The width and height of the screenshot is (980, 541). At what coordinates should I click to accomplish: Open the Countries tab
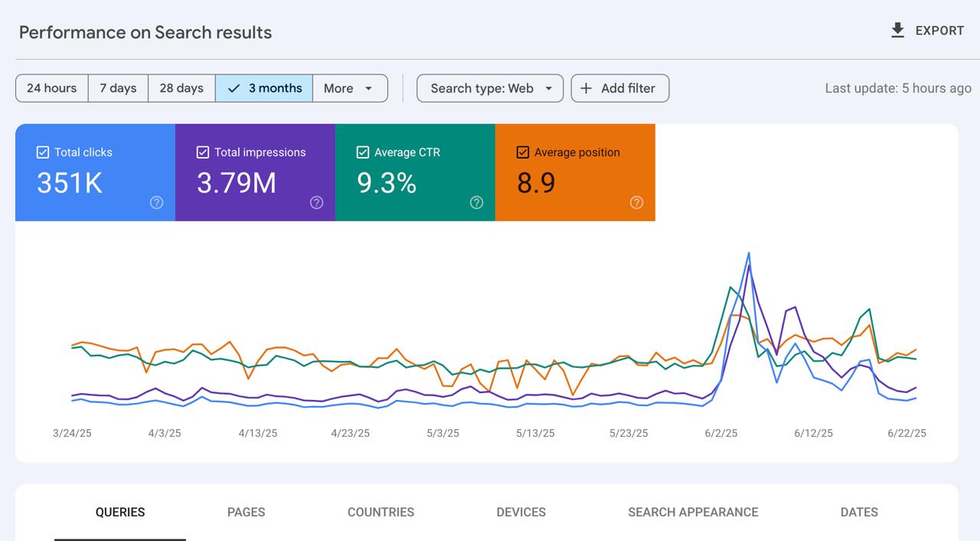pos(381,512)
